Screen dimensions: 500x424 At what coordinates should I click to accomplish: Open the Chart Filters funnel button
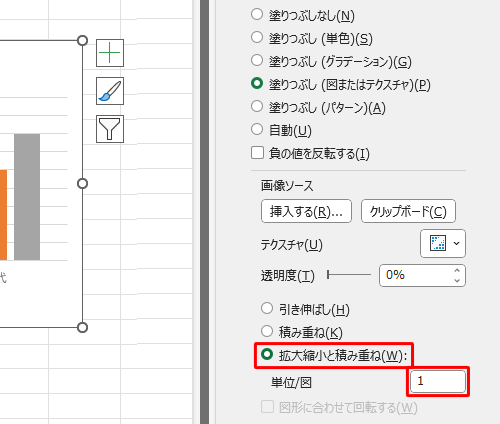click(110, 129)
